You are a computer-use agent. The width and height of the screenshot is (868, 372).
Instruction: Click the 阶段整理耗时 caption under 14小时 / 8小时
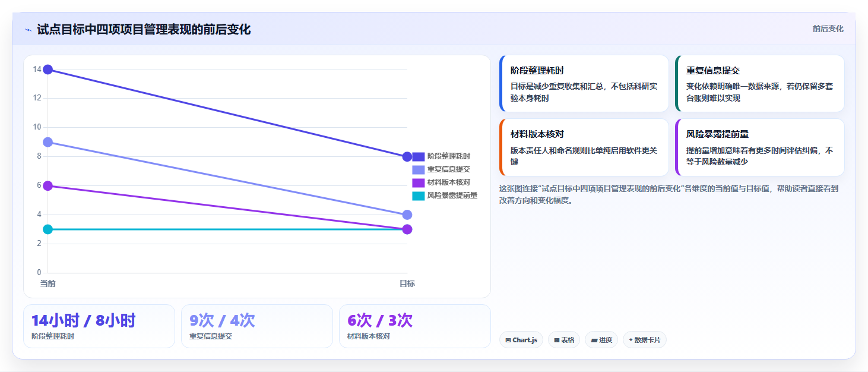click(x=53, y=336)
